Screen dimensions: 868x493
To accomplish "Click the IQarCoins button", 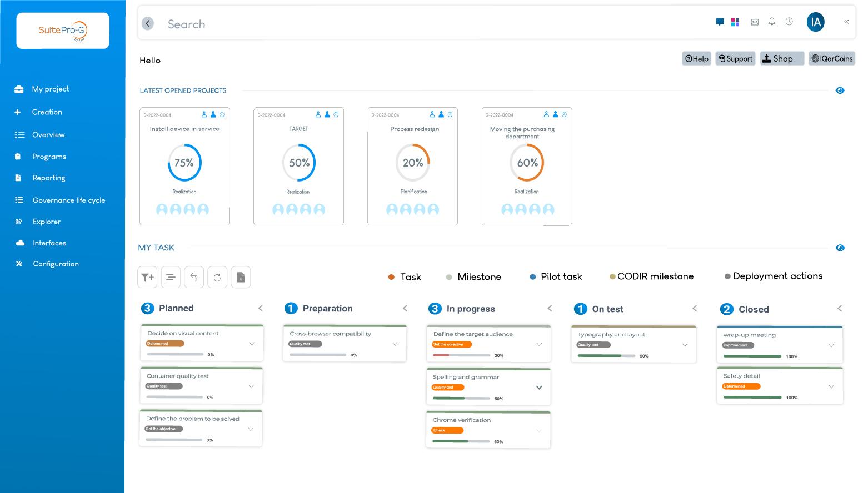I will [x=831, y=58].
